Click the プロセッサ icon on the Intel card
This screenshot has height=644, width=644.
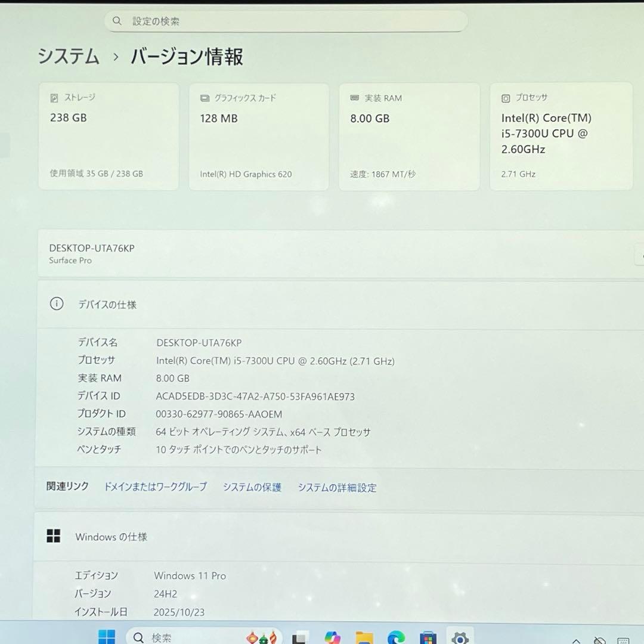pyautogui.click(x=506, y=98)
